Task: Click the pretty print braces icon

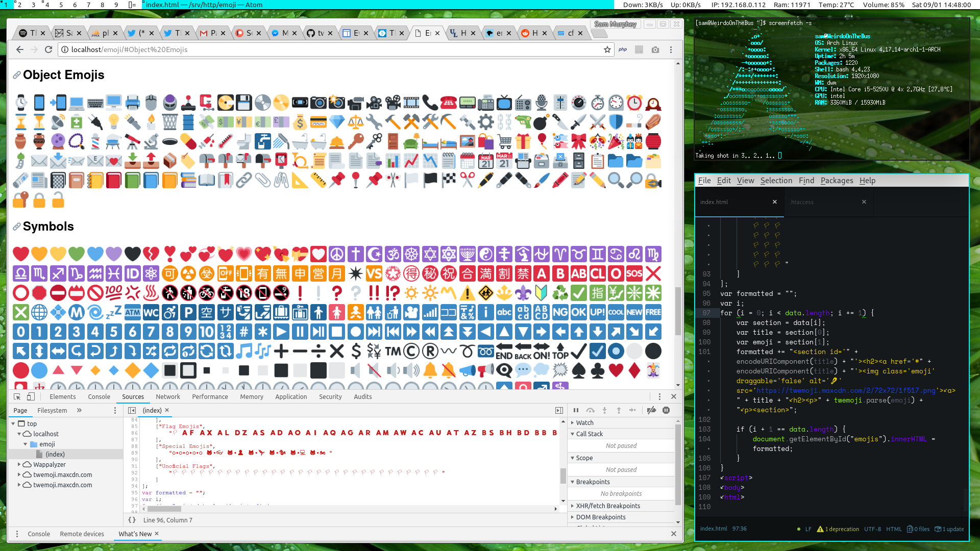Action: (132, 520)
